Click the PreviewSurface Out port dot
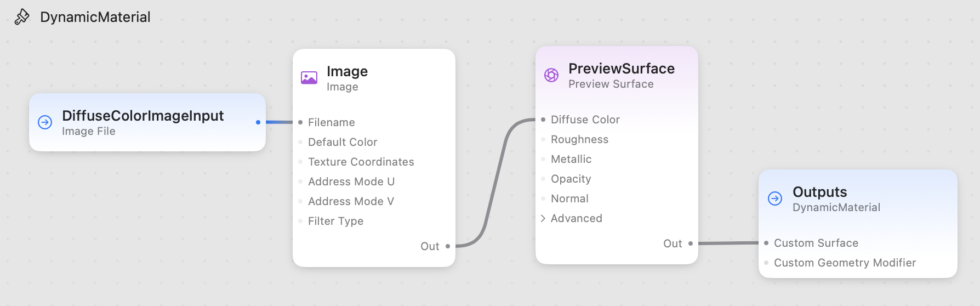Image resolution: width=980 pixels, height=306 pixels. pyautogui.click(x=691, y=243)
